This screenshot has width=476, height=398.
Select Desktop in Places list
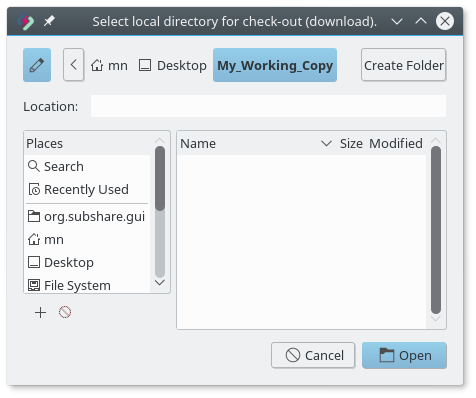[88, 262]
